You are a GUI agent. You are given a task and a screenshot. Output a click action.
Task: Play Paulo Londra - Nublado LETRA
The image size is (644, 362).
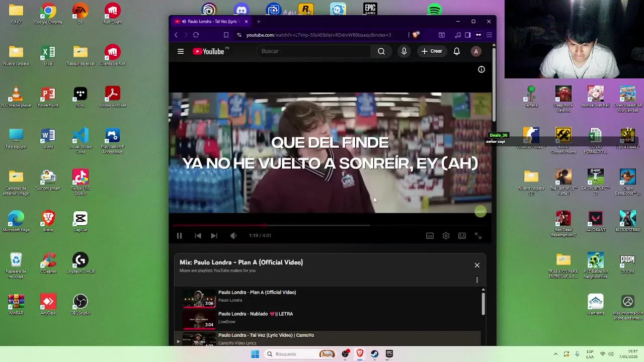[x=256, y=314]
